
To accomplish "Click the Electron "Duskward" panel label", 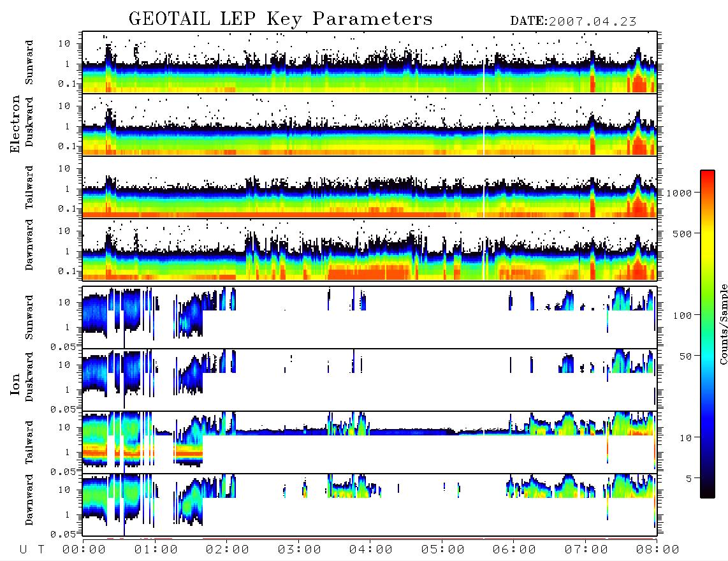I will [29, 122].
